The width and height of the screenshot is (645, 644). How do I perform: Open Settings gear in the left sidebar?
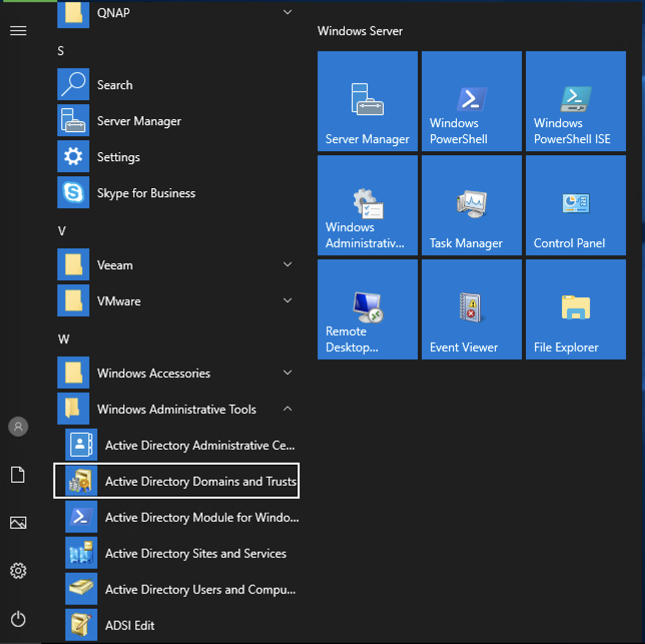pyautogui.click(x=18, y=571)
